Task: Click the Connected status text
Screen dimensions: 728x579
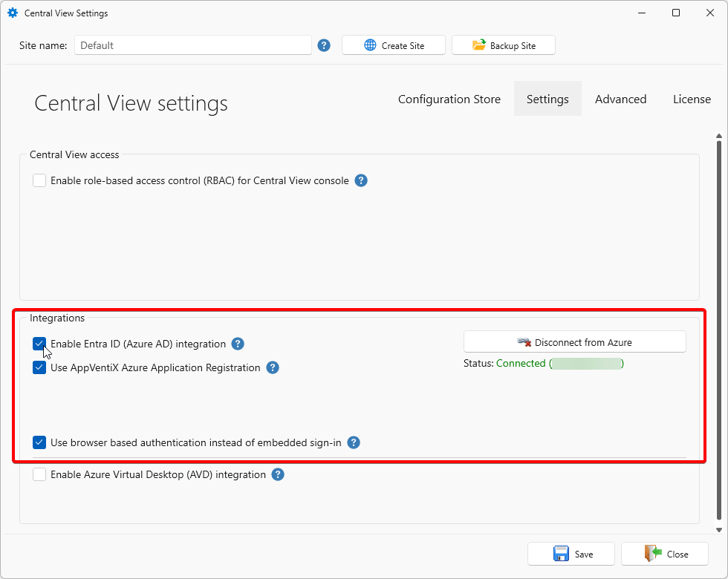Action: [x=560, y=363]
